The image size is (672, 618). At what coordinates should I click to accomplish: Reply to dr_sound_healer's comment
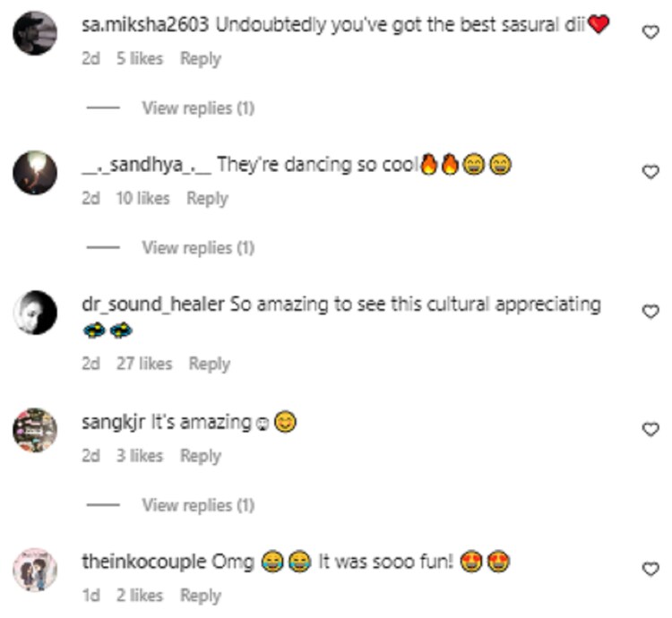[x=210, y=364]
